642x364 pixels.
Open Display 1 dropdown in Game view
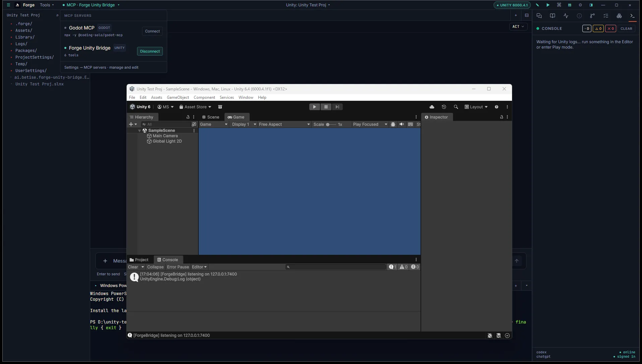(x=244, y=124)
